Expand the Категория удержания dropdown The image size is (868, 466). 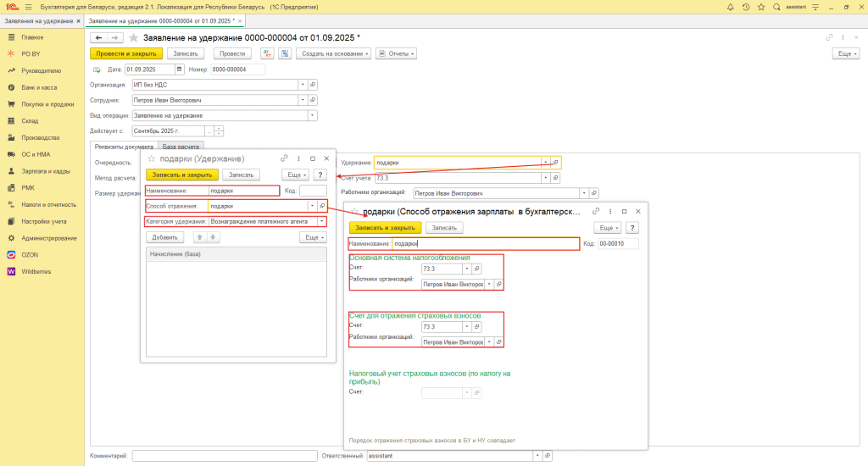[322, 221]
